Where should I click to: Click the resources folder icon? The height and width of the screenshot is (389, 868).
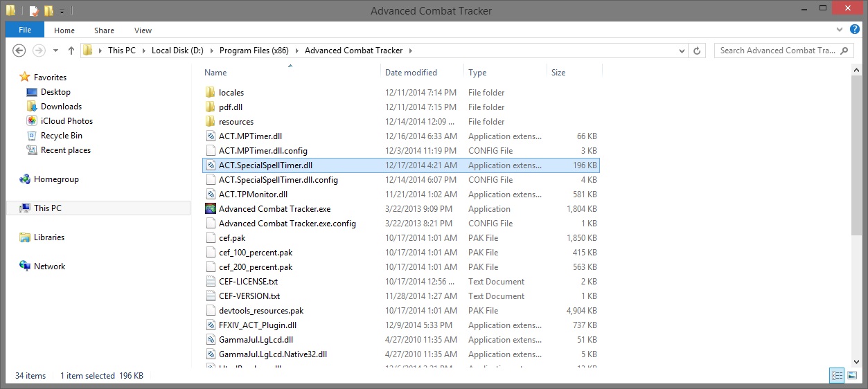coord(211,122)
